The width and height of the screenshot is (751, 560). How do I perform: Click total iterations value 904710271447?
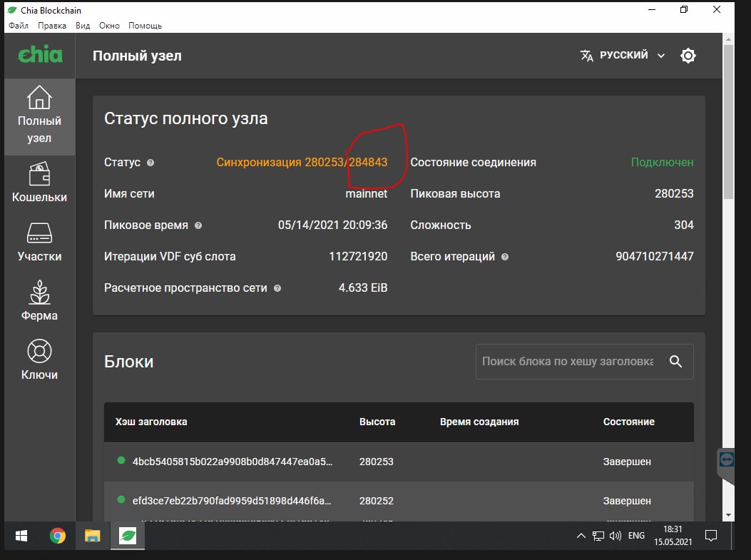point(654,257)
